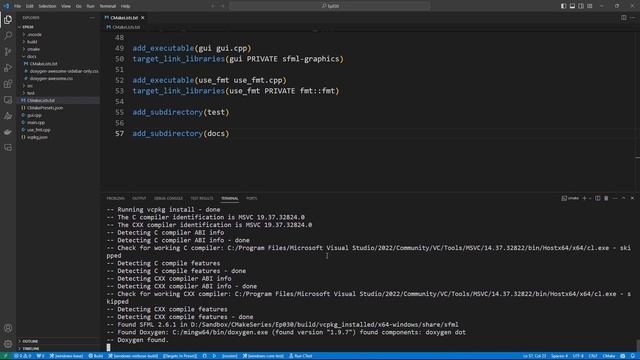This screenshot has height=360, width=640.
Task: Open the remote window status bar icon
Action: point(5,356)
